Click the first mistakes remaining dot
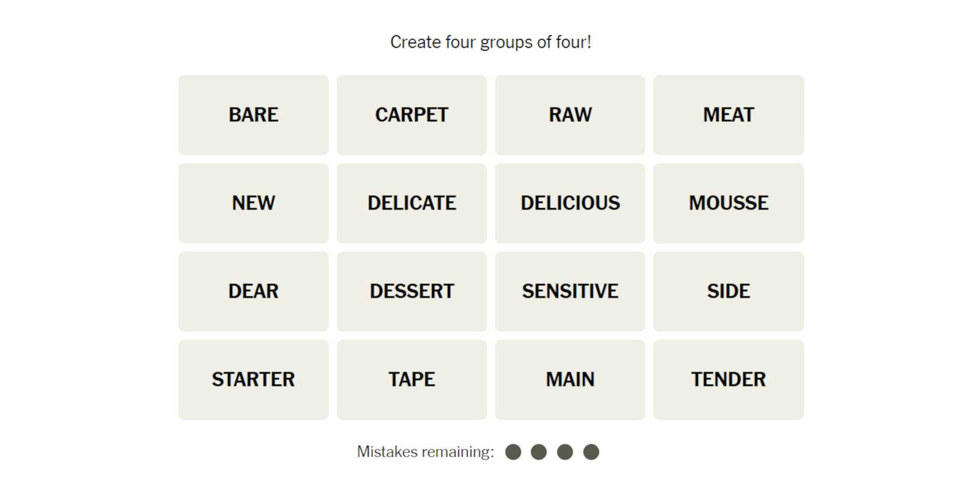 (513, 452)
